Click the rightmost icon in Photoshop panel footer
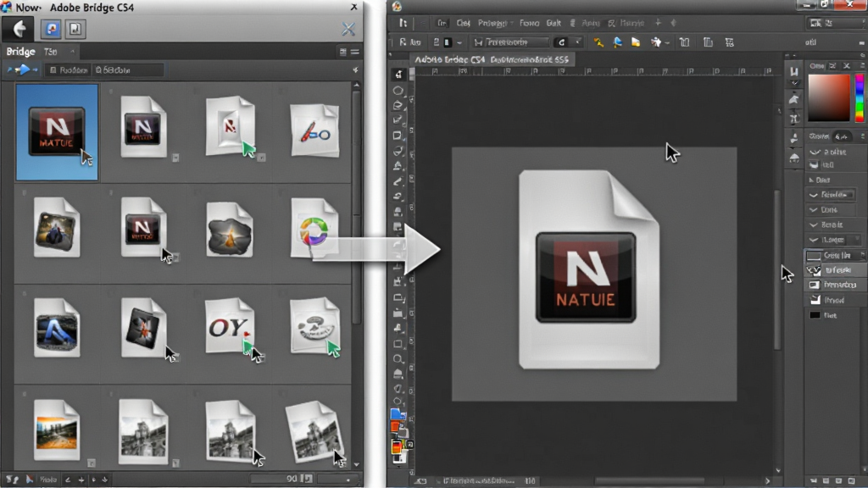868x488 pixels. click(x=852, y=480)
